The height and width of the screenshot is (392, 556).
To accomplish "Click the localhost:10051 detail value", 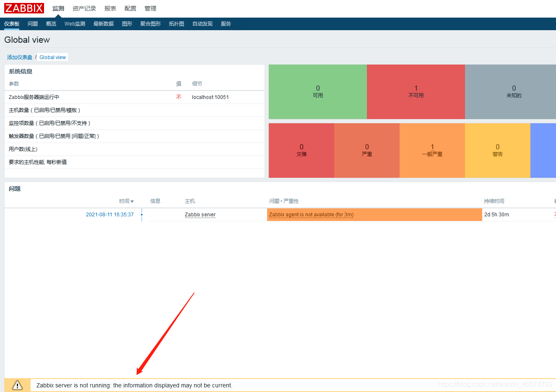I will (210, 97).
